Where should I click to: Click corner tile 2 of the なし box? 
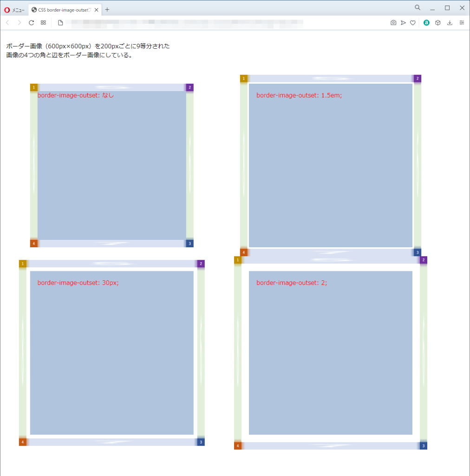190,87
